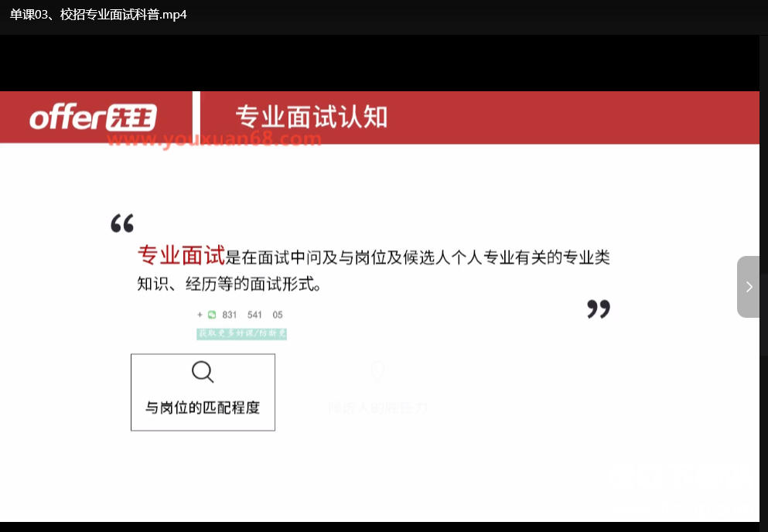
Task: Click the green WeChat icon
Action: (x=212, y=315)
